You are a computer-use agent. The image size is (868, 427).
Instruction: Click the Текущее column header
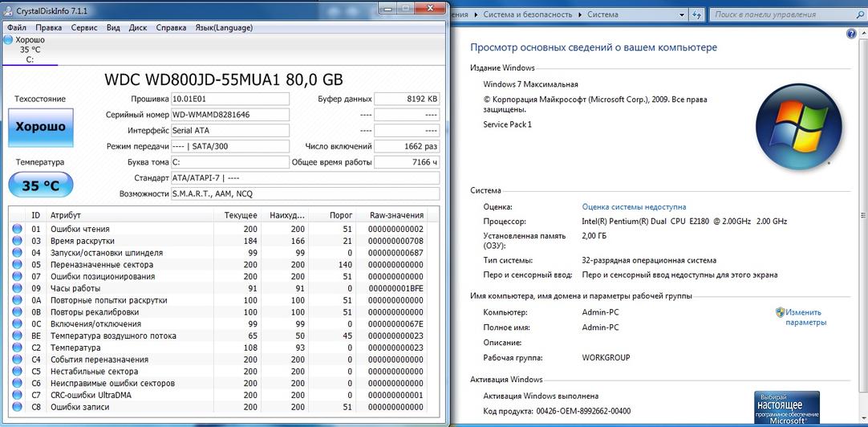coord(237,215)
